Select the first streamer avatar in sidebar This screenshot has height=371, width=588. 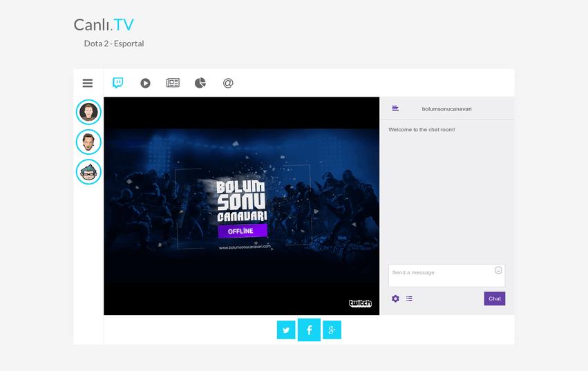[88, 112]
